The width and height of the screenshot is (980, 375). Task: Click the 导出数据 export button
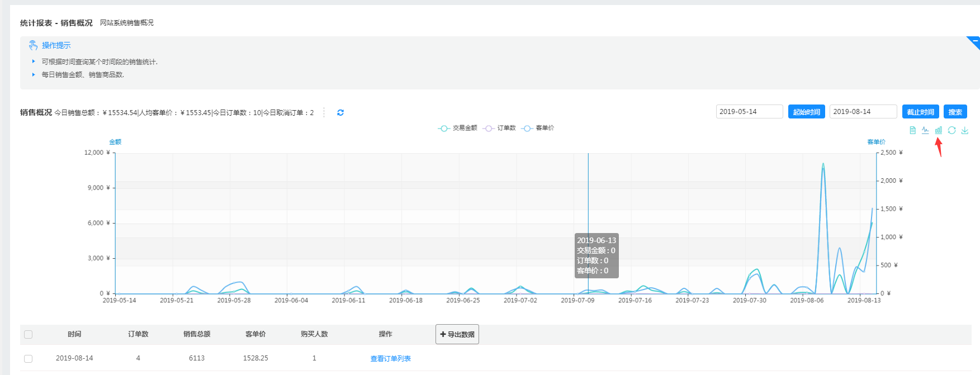point(457,334)
